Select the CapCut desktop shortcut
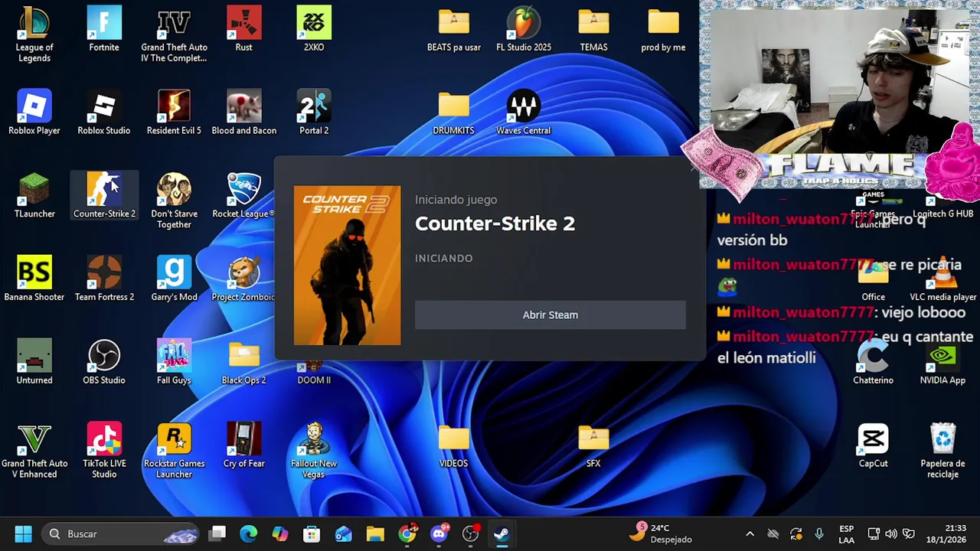980x551 pixels. click(873, 446)
